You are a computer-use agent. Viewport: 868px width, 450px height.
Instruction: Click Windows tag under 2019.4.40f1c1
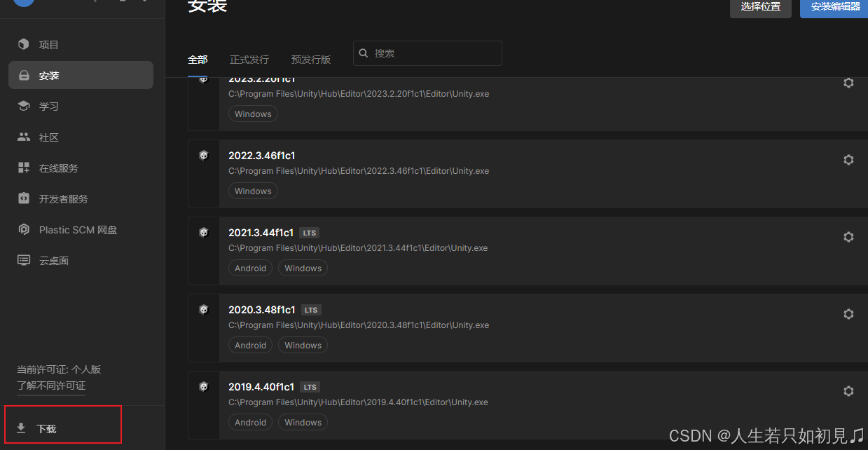(303, 422)
